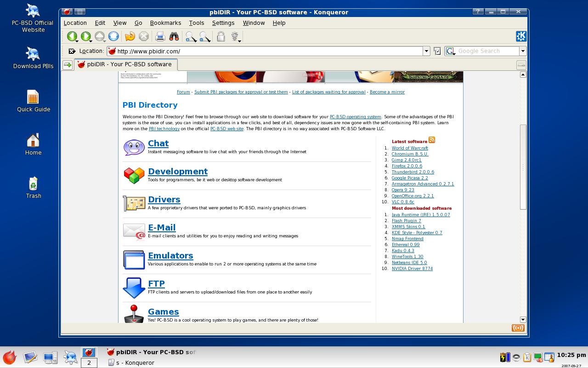Click the pbiDIR Konqueror taskbar entry
Image resolution: width=588 pixels, height=368 pixels.
(152, 352)
